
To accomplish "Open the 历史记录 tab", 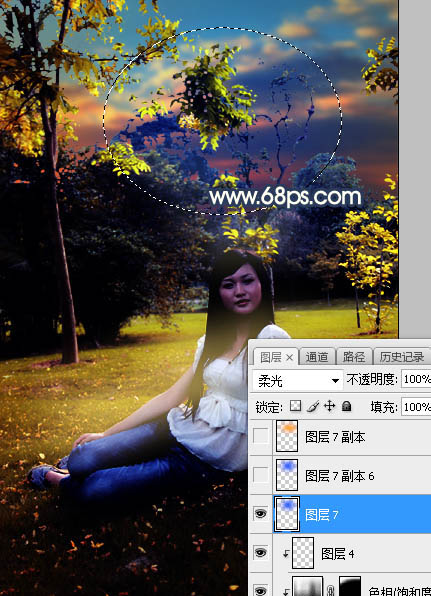I will coord(402,357).
